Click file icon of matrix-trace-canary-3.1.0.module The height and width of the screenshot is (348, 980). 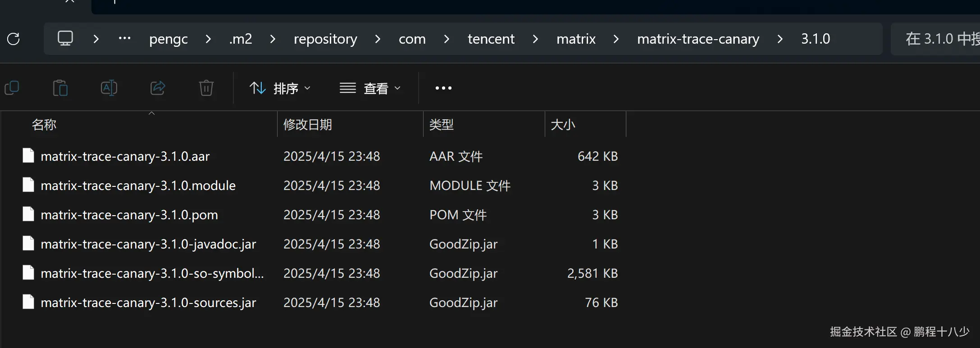click(x=28, y=185)
